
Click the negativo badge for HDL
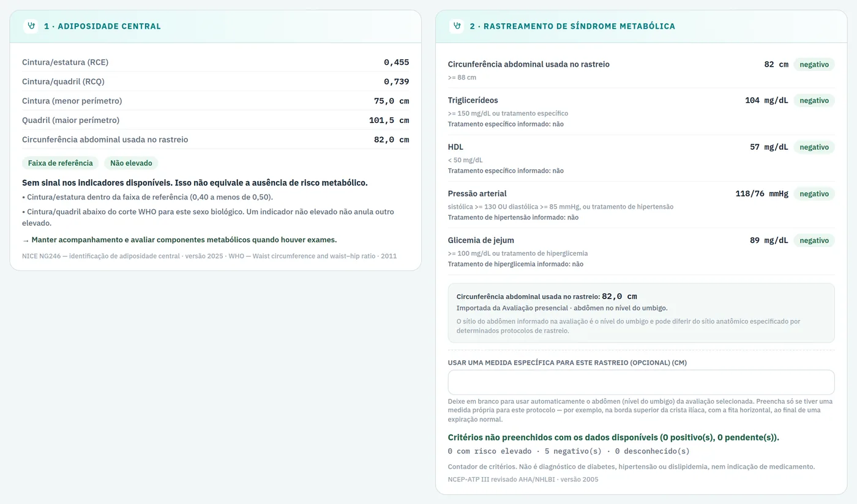[814, 147]
